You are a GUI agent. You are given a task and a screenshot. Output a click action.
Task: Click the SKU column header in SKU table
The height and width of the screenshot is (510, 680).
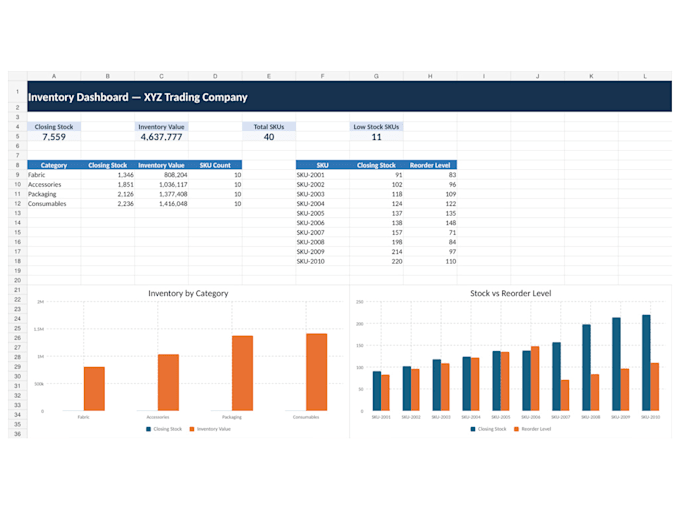click(323, 165)
